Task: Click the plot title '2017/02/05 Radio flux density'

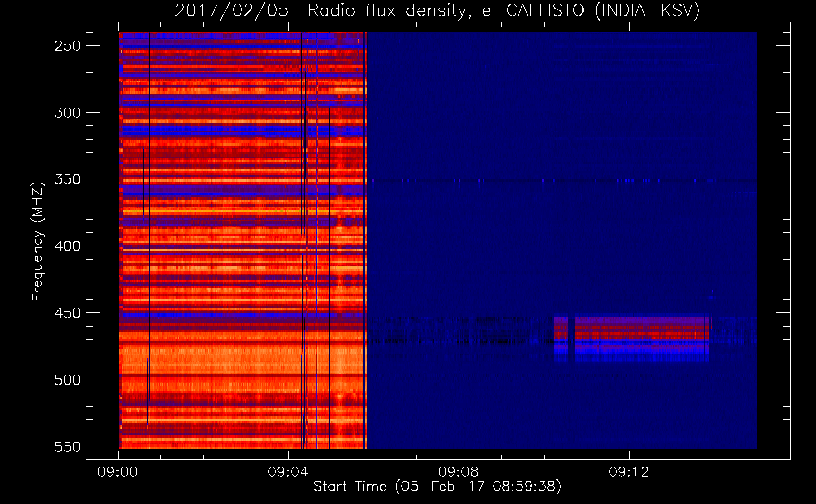Action: (437, 10)
